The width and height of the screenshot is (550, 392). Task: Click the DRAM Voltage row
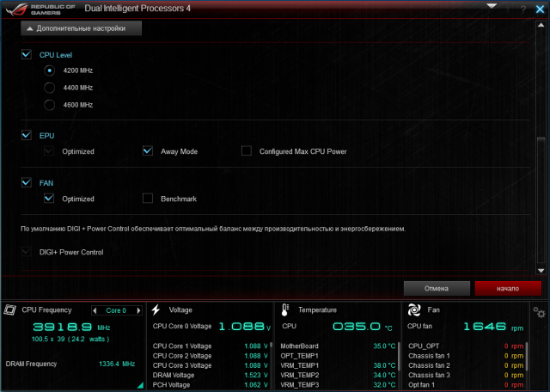(x=211, y=375)
